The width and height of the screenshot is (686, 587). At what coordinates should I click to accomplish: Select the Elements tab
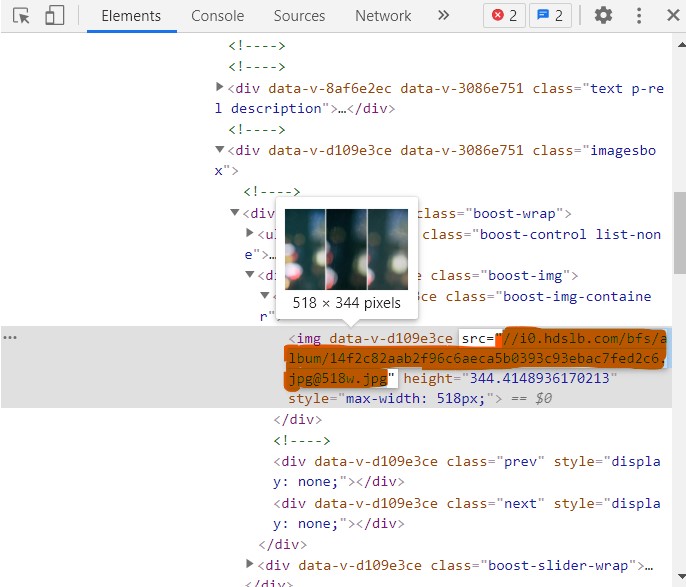[131, 16]
